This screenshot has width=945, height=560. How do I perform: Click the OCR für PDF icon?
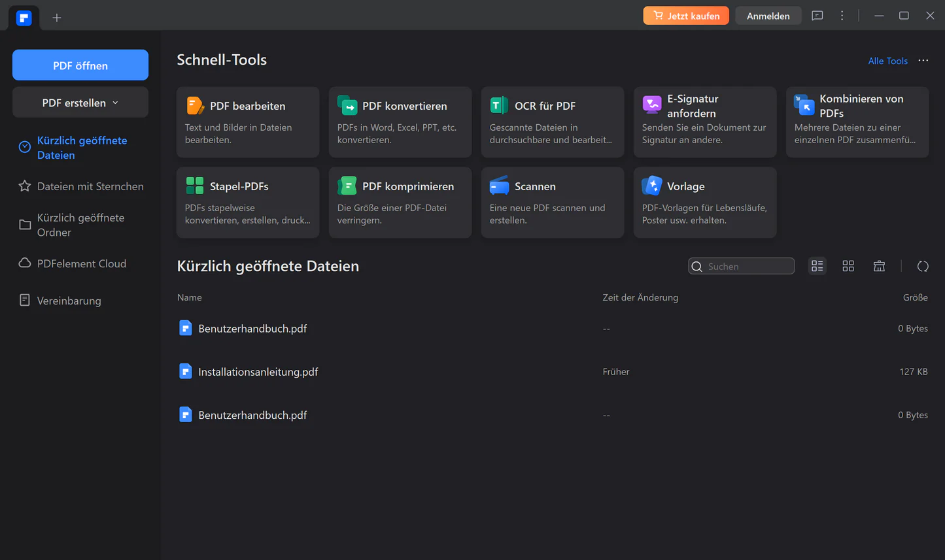(499, 105)
